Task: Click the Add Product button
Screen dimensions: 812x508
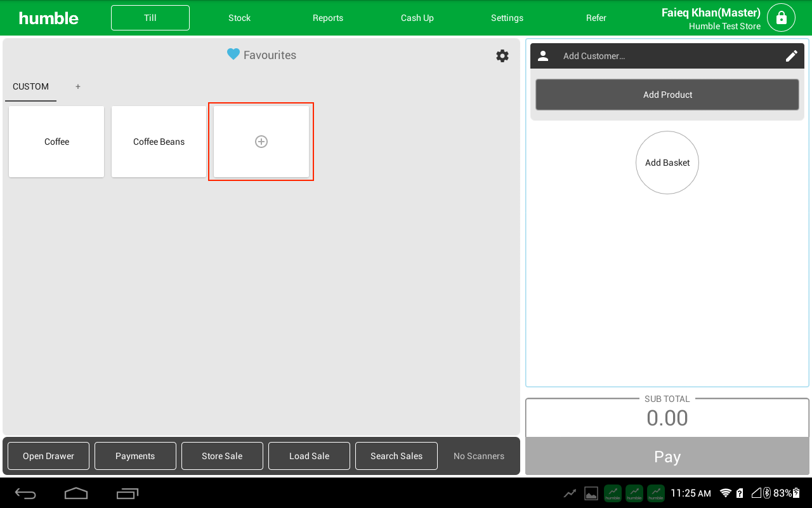Action: pos(667,95)
